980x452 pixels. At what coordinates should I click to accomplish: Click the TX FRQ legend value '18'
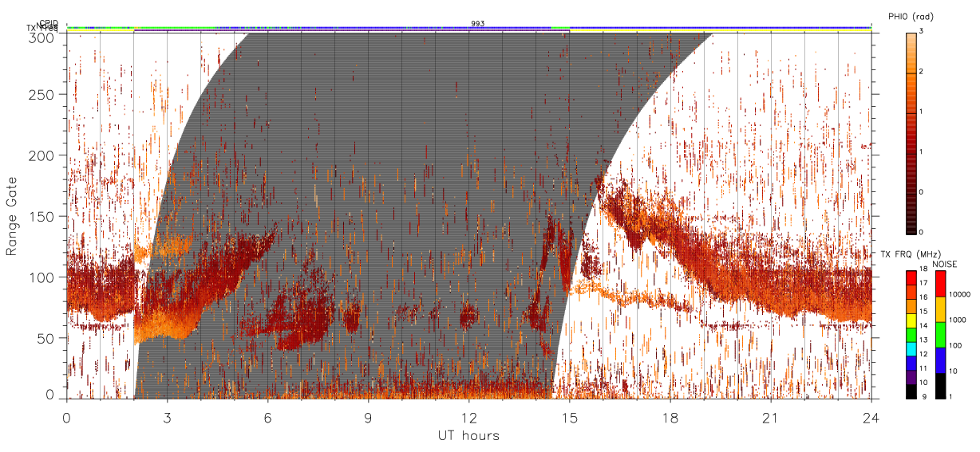pyautogui.click(x=923, y=269)
